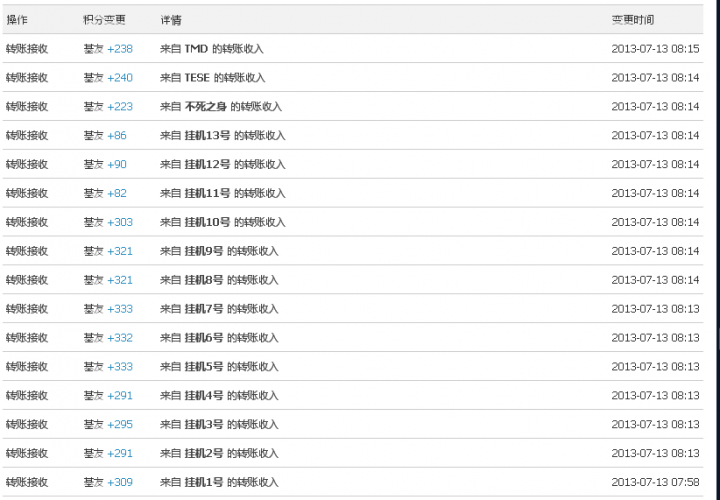The image size is (720, 500).
Task: Open the 挂机4号 user link
Action: 204,395
